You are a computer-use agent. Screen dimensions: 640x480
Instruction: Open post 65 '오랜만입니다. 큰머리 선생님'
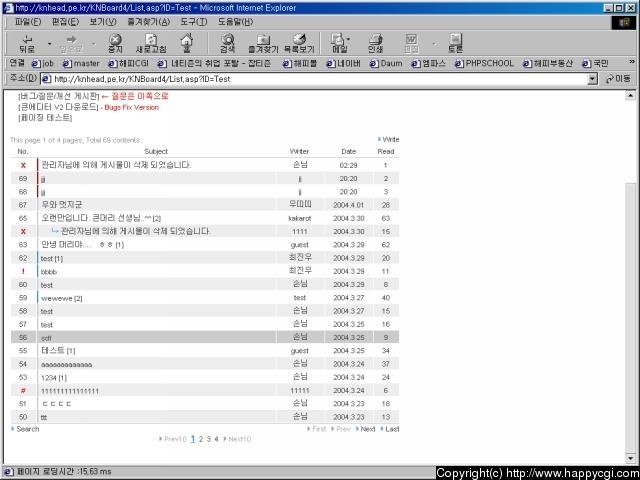click(x=101, y=218)
